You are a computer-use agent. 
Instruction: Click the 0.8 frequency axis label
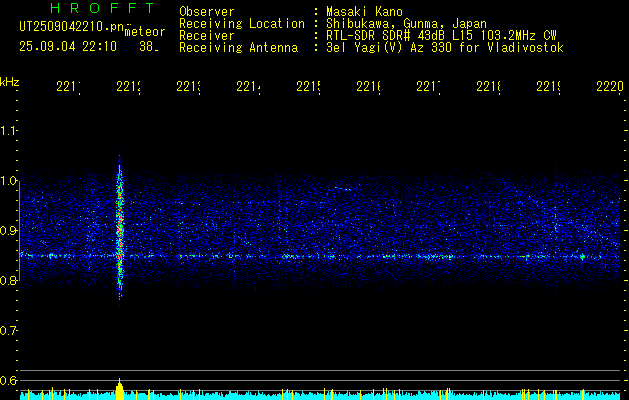pyautogui.click(x=9, y=280)
